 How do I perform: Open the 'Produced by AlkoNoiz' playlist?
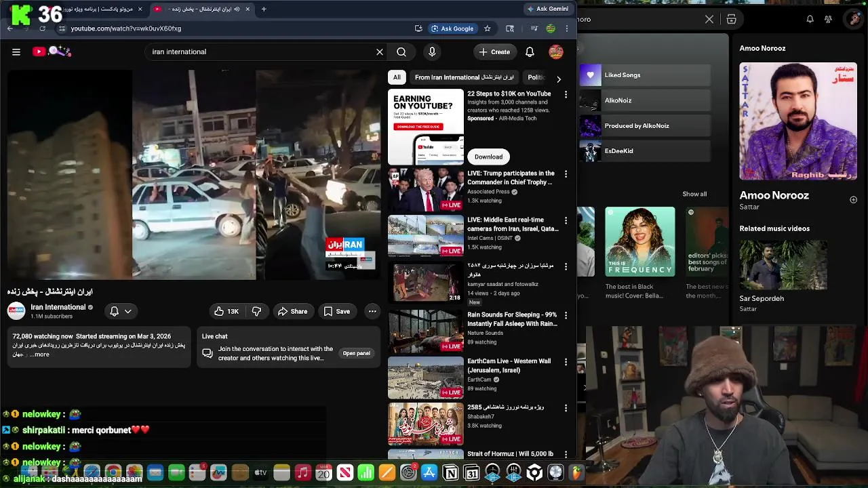pos(645,126)
